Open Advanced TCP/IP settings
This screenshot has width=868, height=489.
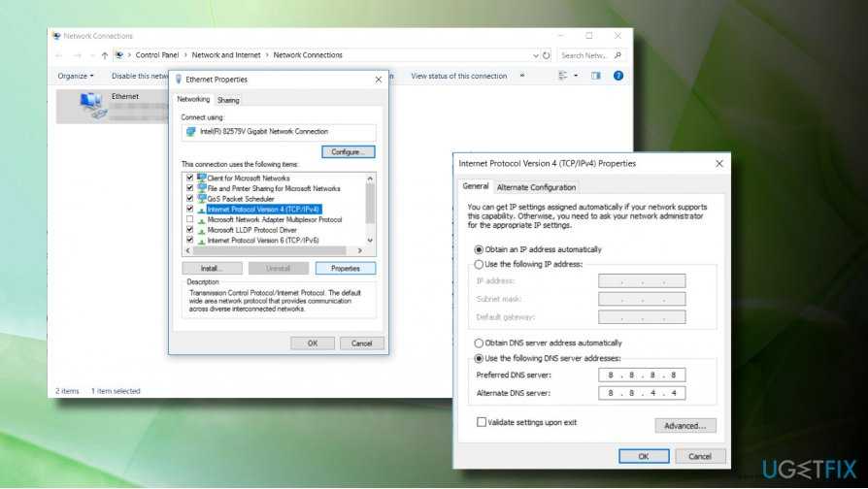point(685,425)
